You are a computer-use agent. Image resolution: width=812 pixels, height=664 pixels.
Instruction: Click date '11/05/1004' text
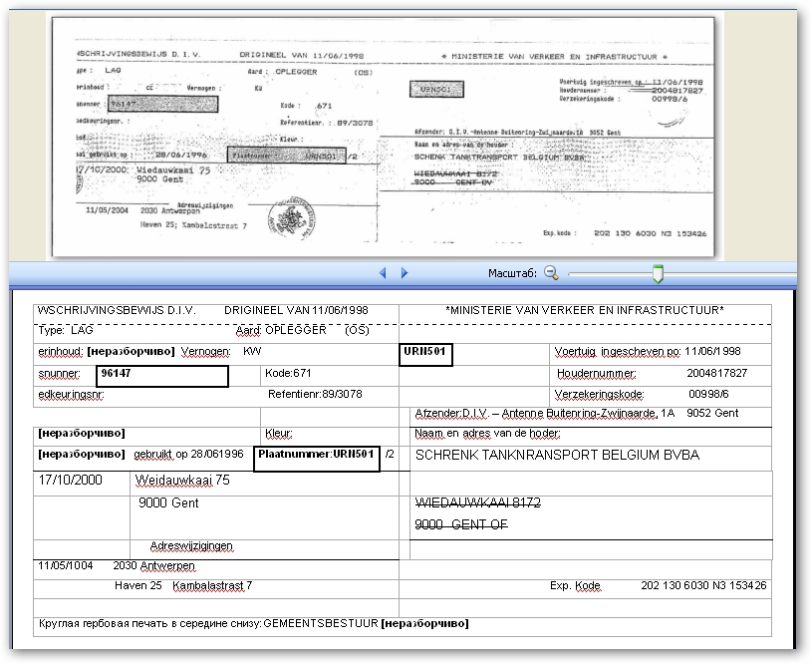click(65, 565)
